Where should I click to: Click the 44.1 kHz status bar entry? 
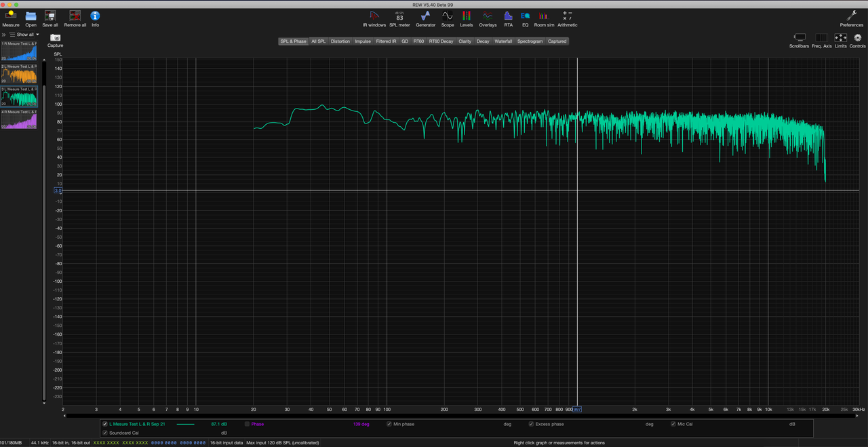click(x=39, y=442)
